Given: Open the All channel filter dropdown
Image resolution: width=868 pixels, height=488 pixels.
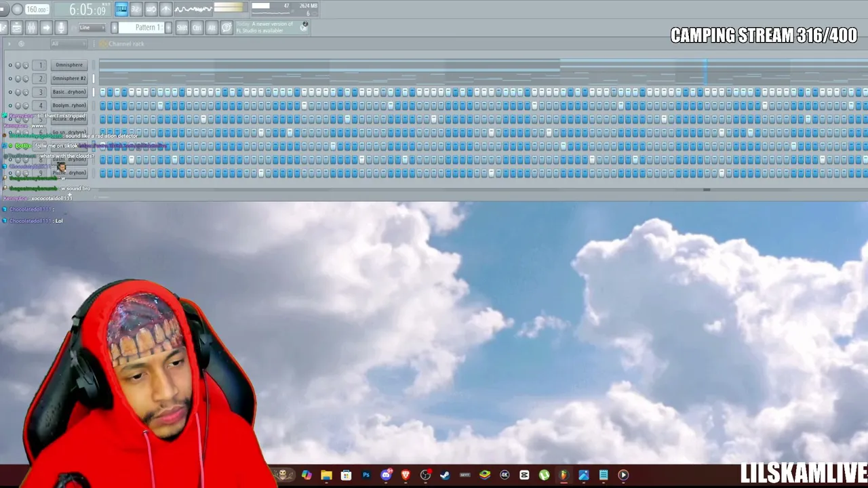Looking at the screenshot, I should pos(70,44).
